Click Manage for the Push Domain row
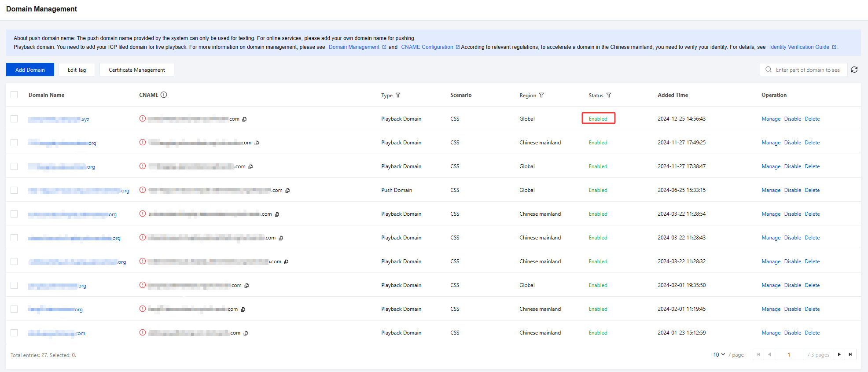The width and height of the screenshot is (868, 372). tap(771, 190)
